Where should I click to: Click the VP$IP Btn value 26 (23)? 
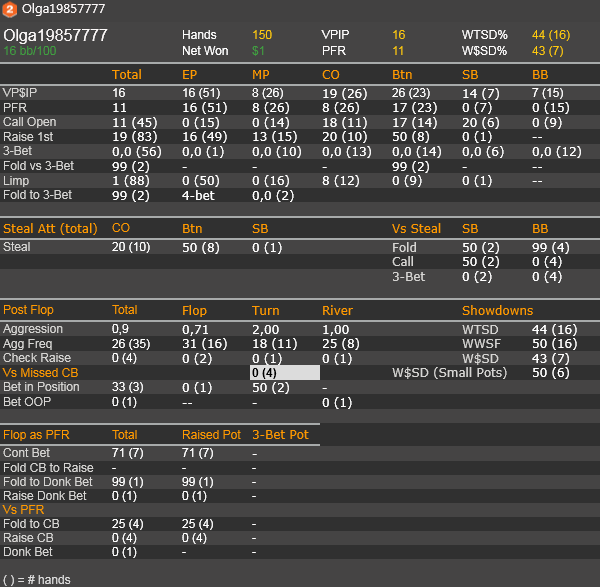pos(411,93)
